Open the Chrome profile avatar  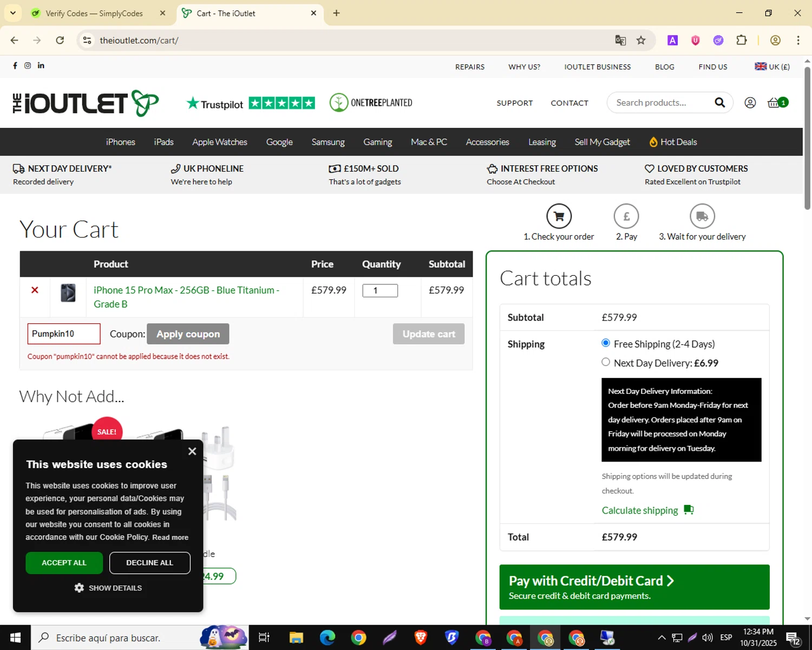(775, 40)
